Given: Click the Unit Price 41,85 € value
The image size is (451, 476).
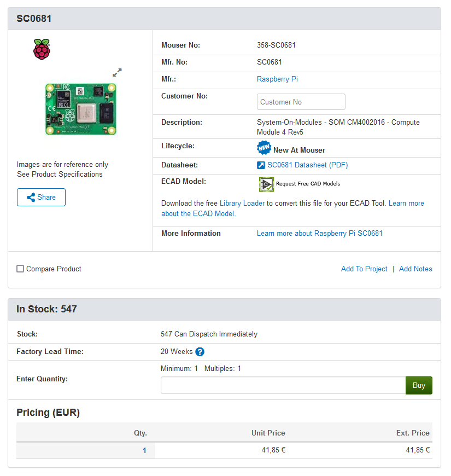Looking at the screenshot, I should click(273, 450).
